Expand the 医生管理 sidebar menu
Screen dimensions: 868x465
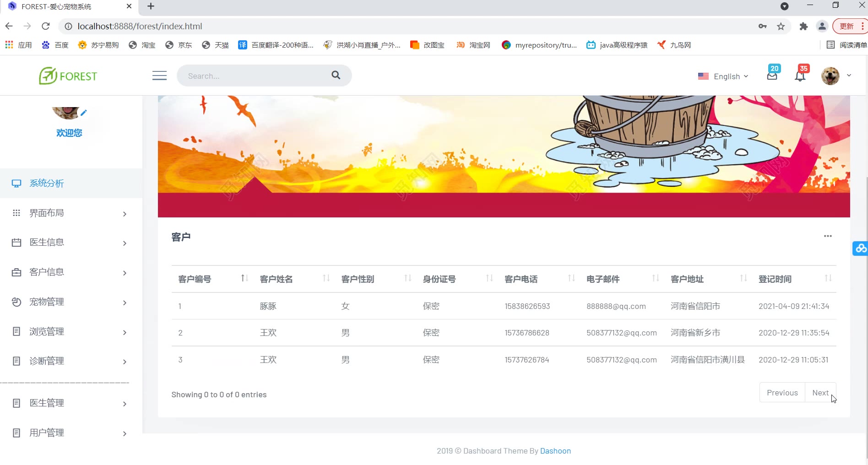point(71,403)
